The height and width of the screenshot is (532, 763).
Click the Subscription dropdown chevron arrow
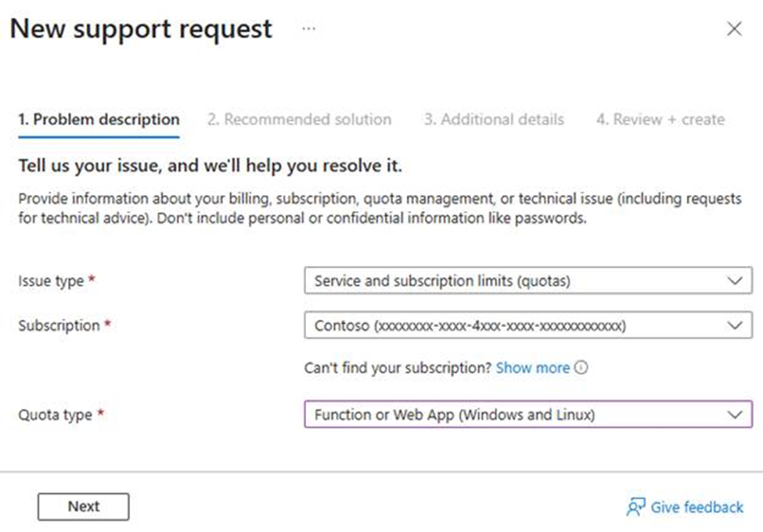point(734,325)
